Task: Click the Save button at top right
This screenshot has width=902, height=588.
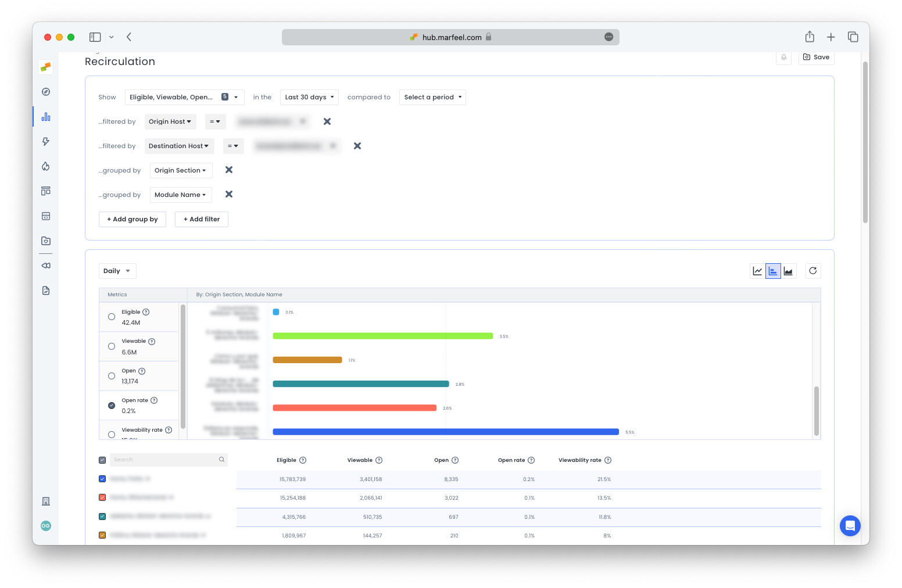Action: pos(816,57)
